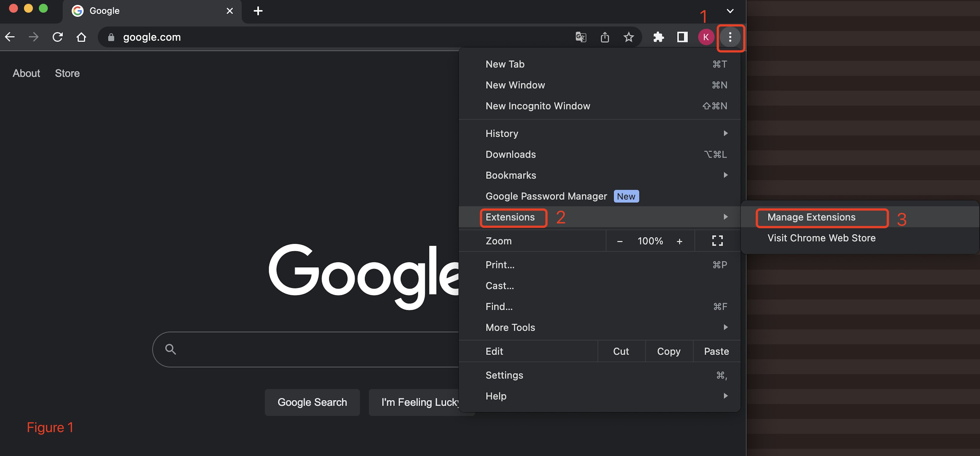Expand the History submenu

(599, 133)
